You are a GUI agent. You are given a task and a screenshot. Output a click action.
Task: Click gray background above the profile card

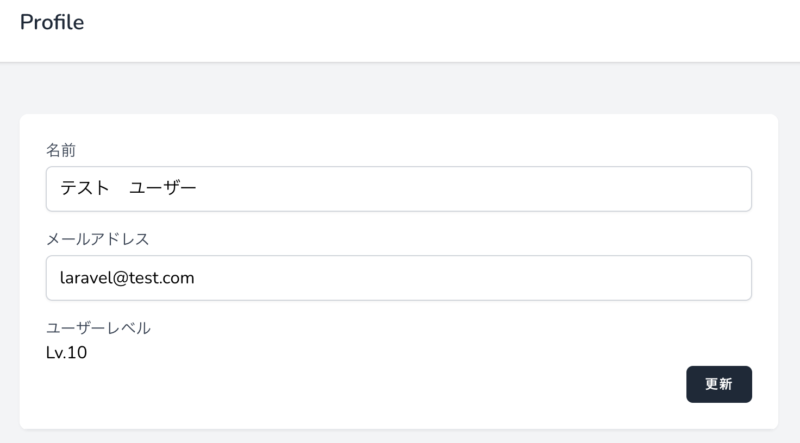[400, 88]
